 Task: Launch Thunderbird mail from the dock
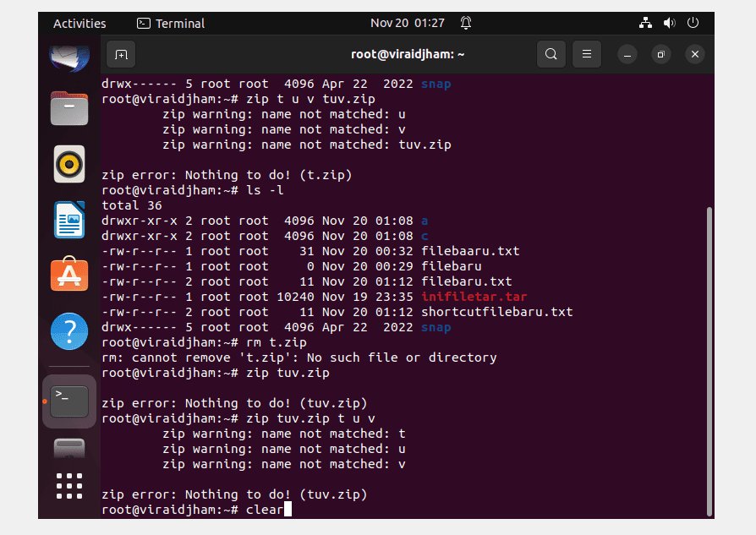click(x=69, y=57)
